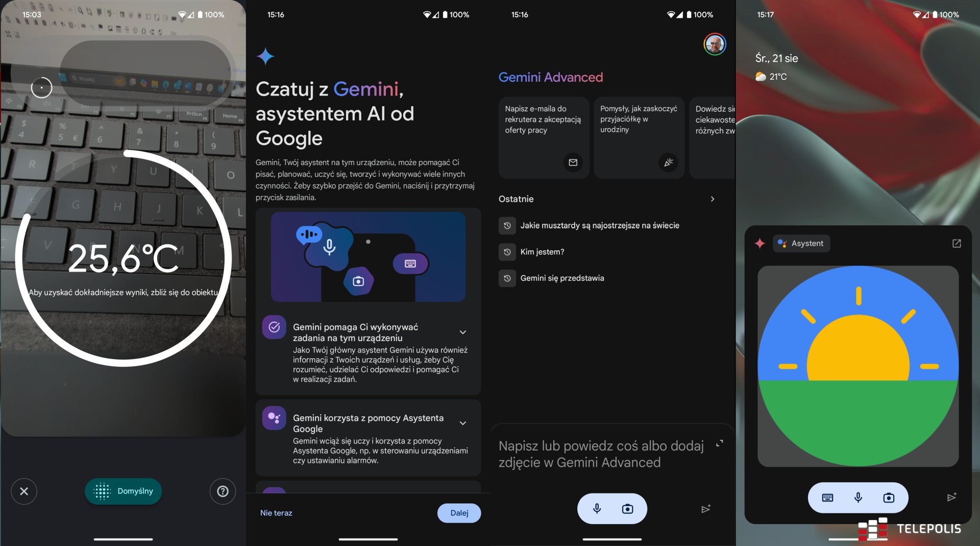The width and height of the screenshot is (980, 546).
Task: Expand 'Gemini korzysta z pomocy Asystenta' section
Action: point(462,423)
